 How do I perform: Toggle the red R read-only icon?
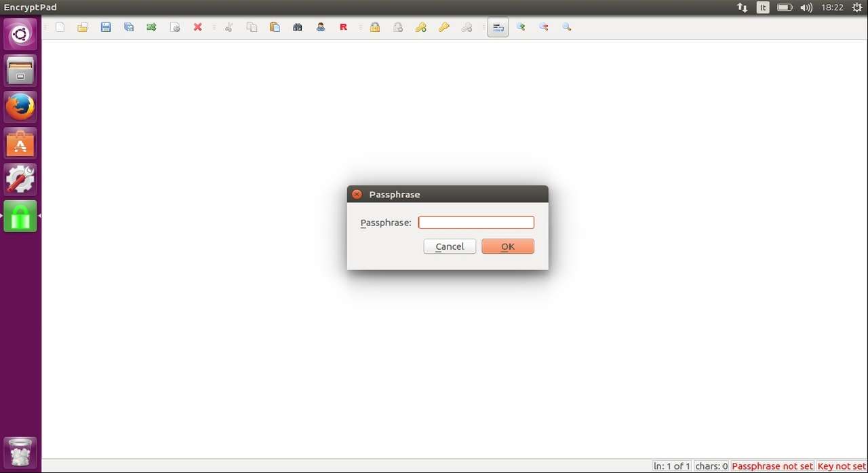coord(344,27)
